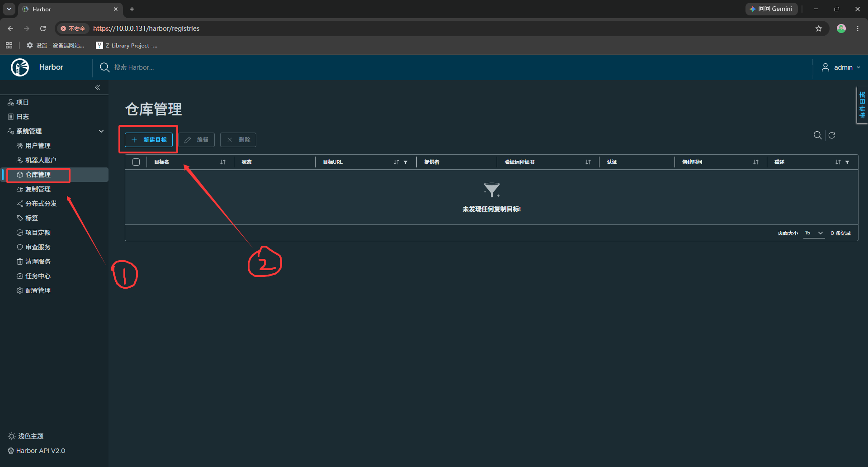The height and width of the screenshot is (467, 868).
Task: Filter the 描述 column
Action: [847, 162]
